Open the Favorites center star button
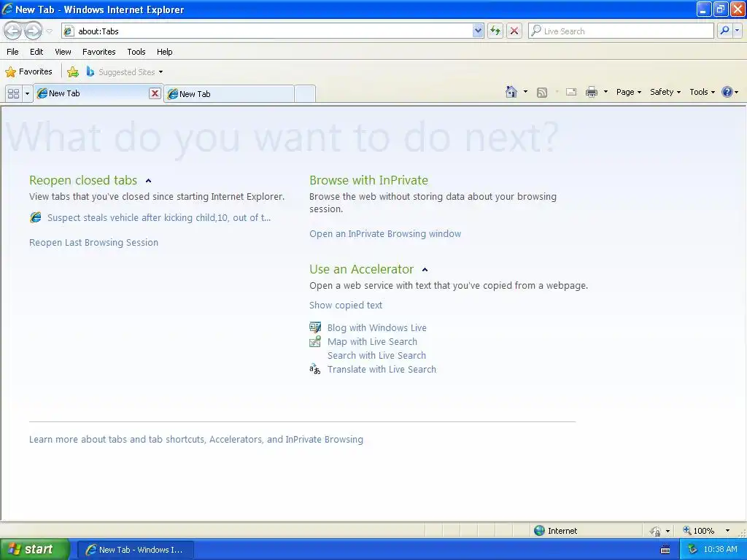The width and height of the screenshot is (747, 560). [x=28, y=72]
